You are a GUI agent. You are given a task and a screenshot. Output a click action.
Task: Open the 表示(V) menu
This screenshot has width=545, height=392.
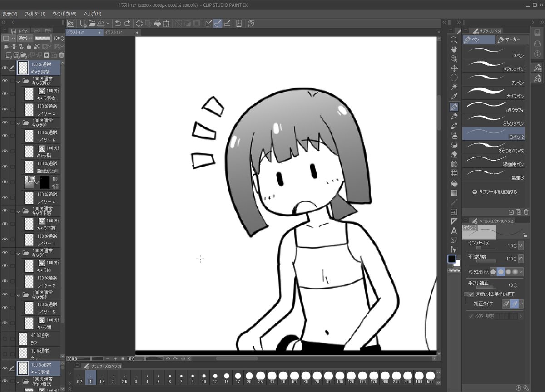pos(10,14)
